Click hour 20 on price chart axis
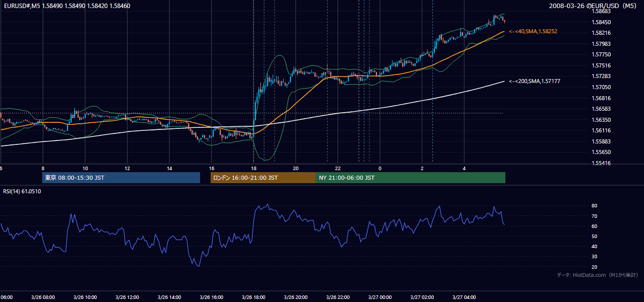 (x=296, y=168)
